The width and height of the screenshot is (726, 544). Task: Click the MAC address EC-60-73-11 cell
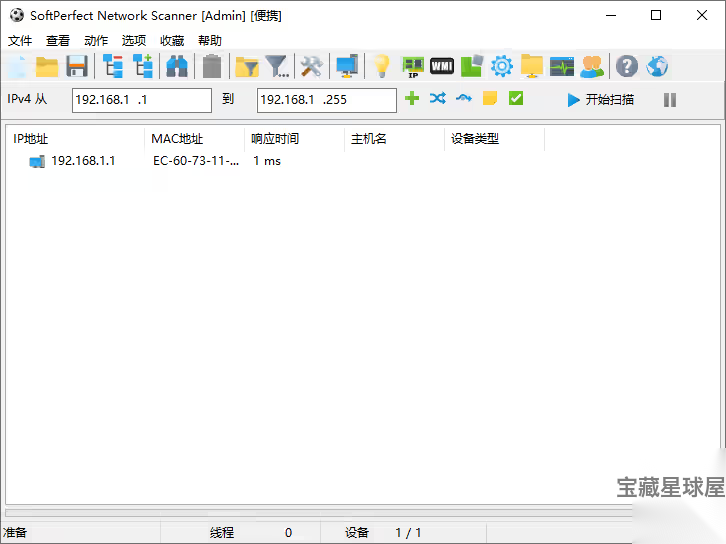[196, 161]
